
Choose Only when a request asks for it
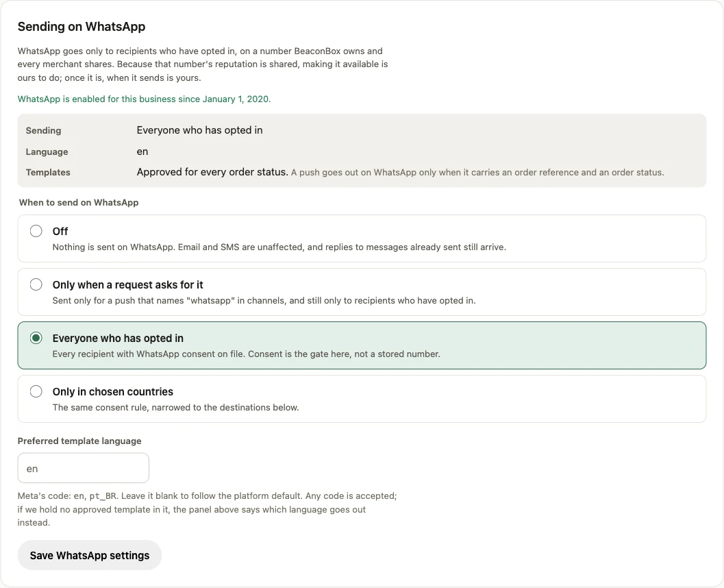point(36,284)
